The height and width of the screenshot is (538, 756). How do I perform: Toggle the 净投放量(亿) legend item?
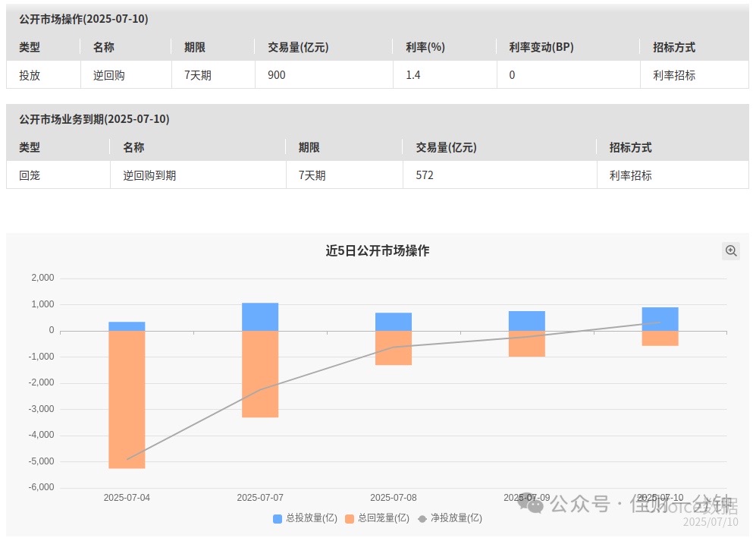tap(450, 518)
